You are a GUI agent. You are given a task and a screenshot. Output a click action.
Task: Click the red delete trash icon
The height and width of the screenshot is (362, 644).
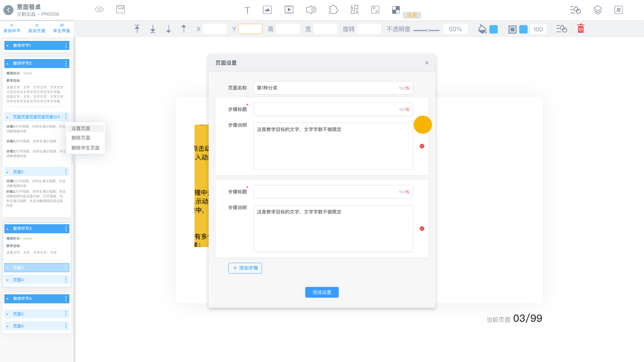pos(581,28)
